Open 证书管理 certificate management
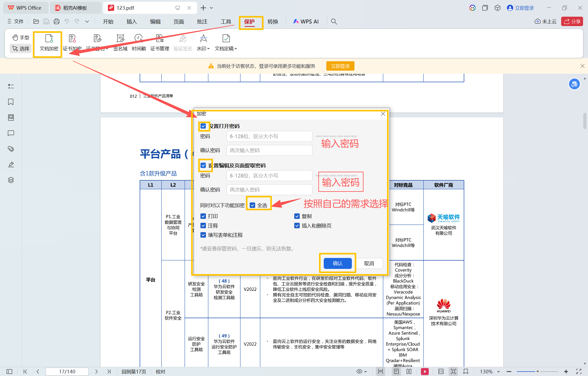 [x=160, y=39]
